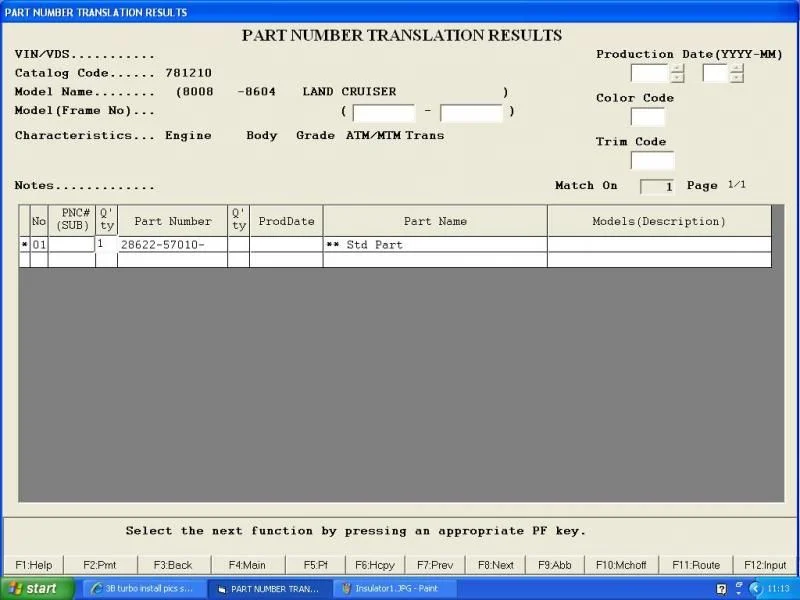Screen dimensions: 800x600
Task: Click the second Model Frame No input box
Action: tap(471, 113)
